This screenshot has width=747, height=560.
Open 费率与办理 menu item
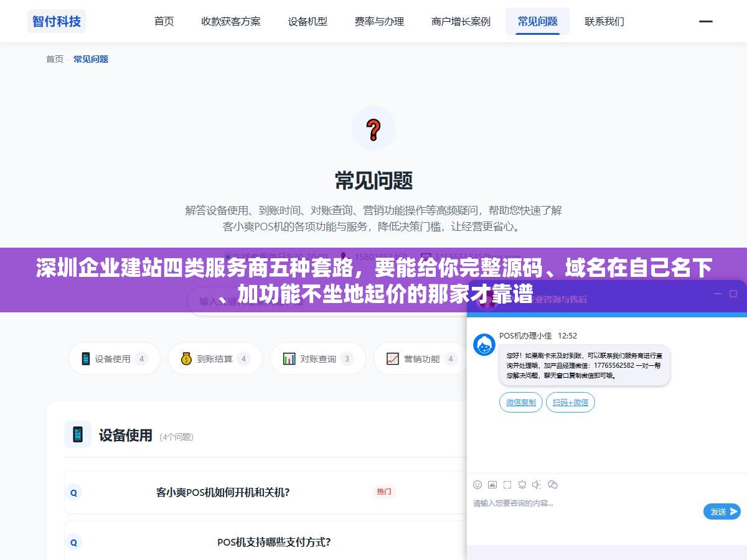tap(379, 21)
